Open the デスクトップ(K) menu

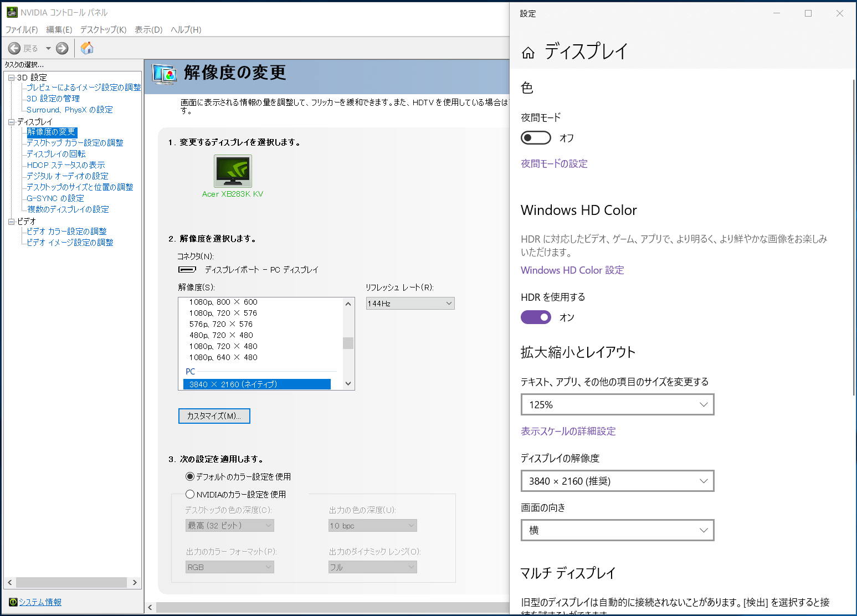point(103,30)
